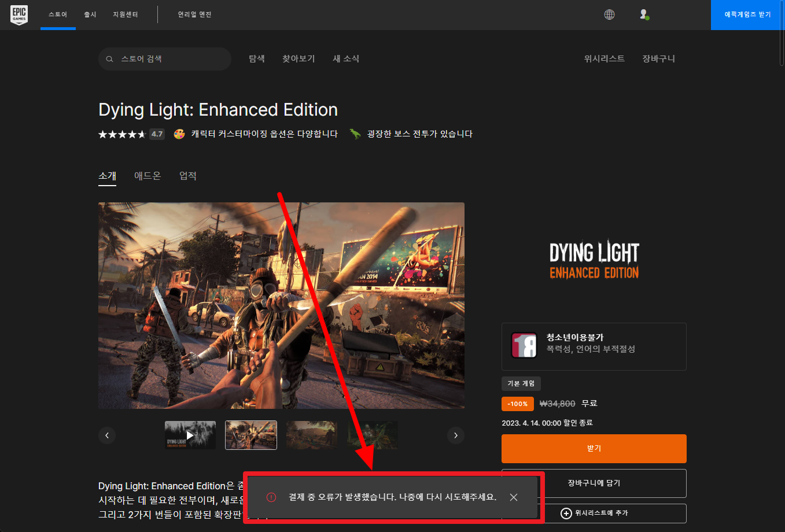Go to the 탐색 store section
785x532 pixels.
(257, 59)
